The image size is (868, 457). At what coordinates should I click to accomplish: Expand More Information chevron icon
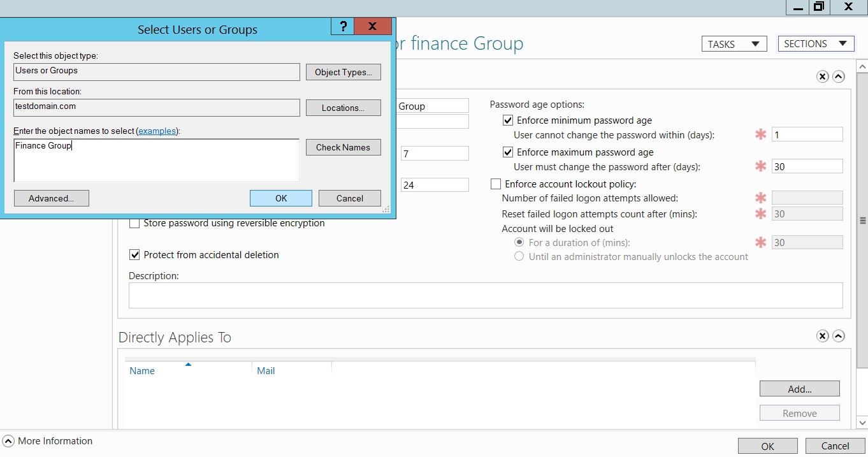(x=8, y=441)
